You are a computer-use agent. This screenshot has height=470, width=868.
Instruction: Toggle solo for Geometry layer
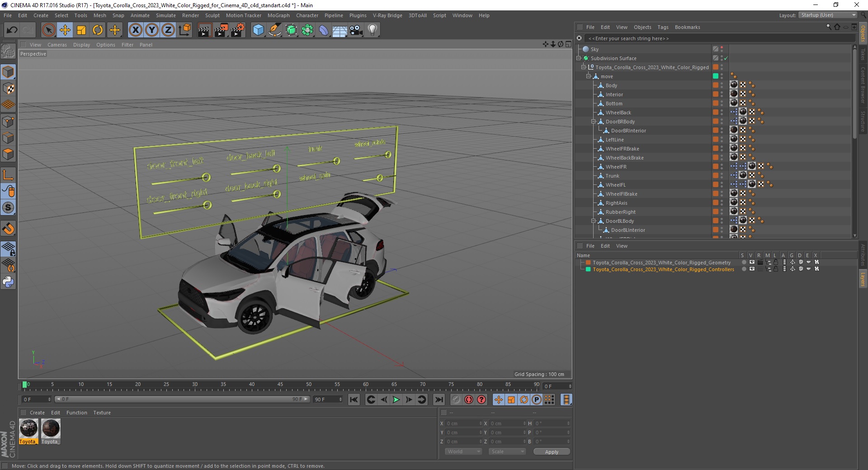(x=744, y=262)
